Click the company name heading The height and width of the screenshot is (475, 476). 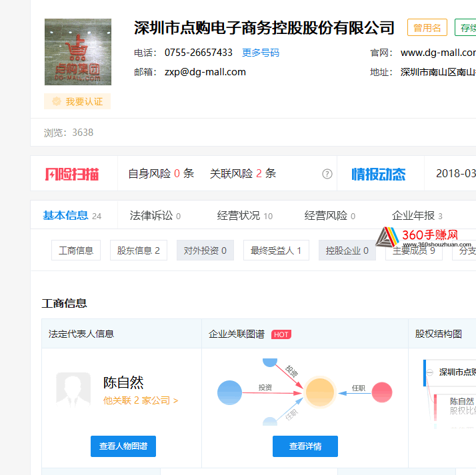pos(264,28)
